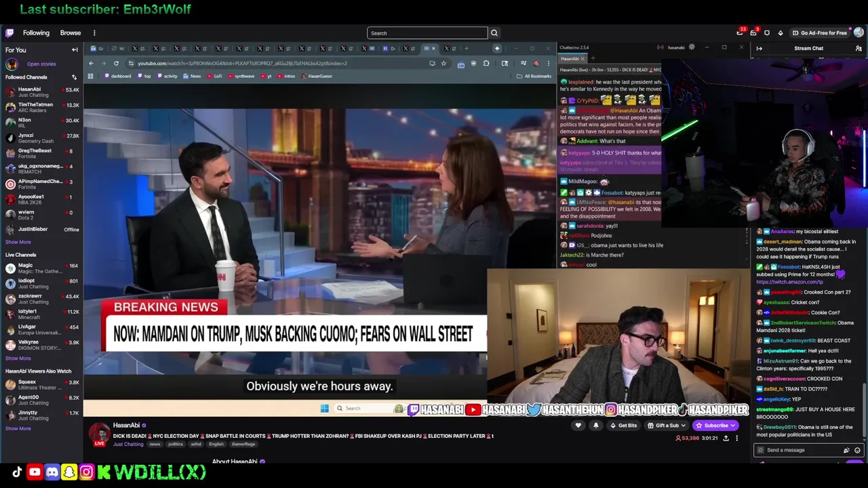Viewport: 868px width, 488px height.
Task: Open the chat community users icon
Action: (859, 48)
